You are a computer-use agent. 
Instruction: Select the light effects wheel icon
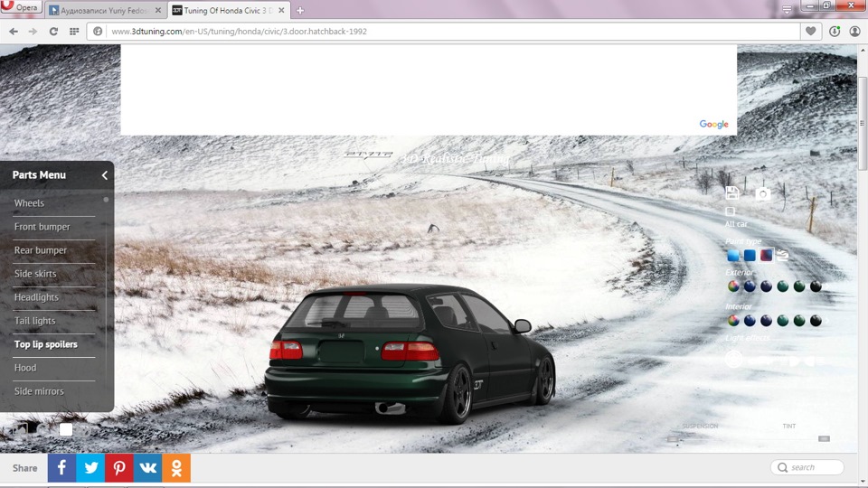734,360
